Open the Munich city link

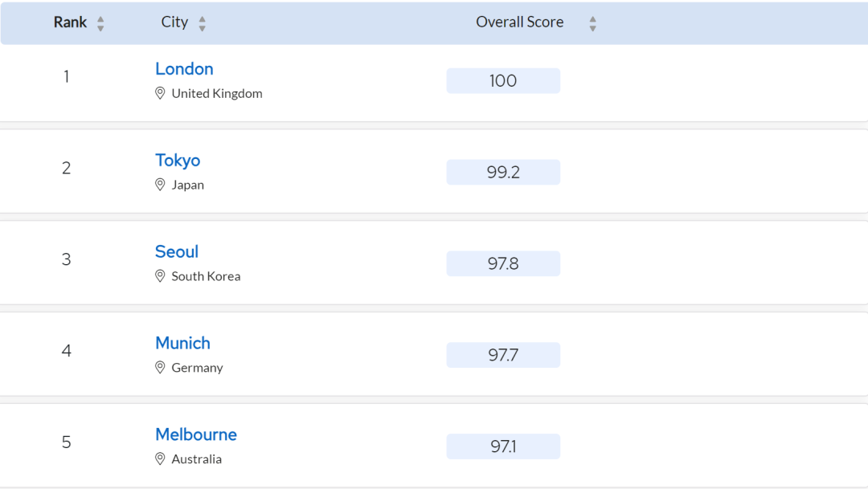[x=182, y=343]
